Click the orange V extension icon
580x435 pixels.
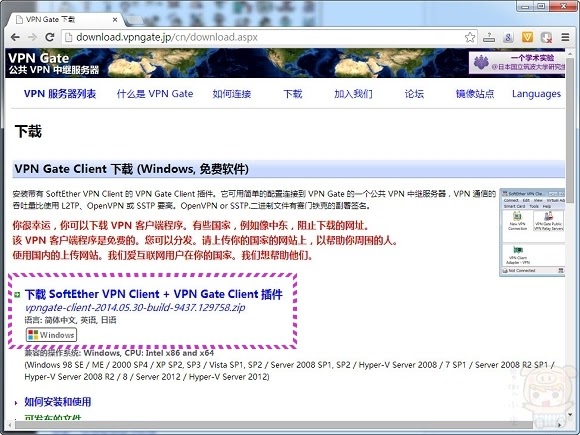coord(527,37)
